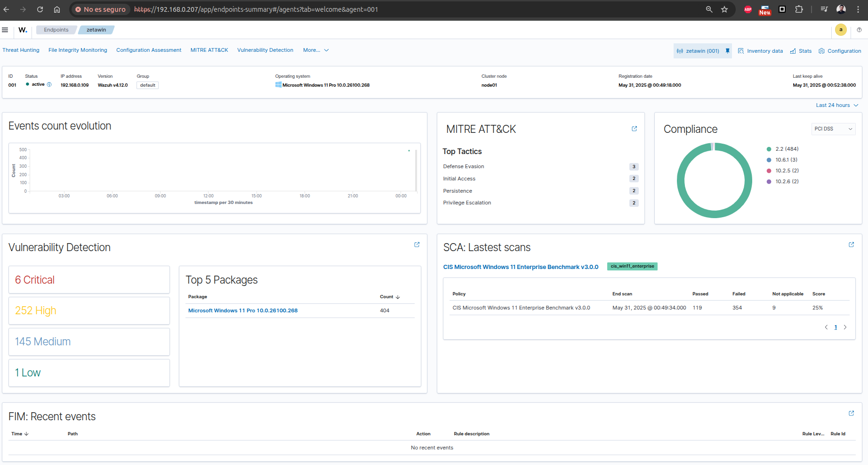This screenshot has width=868, height=465.
Task: Open the hamburger navigation menu
Action: coord(5,30)
